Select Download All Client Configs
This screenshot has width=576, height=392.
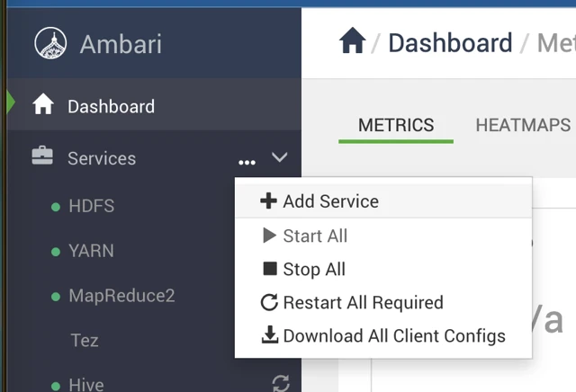point(383,336)
